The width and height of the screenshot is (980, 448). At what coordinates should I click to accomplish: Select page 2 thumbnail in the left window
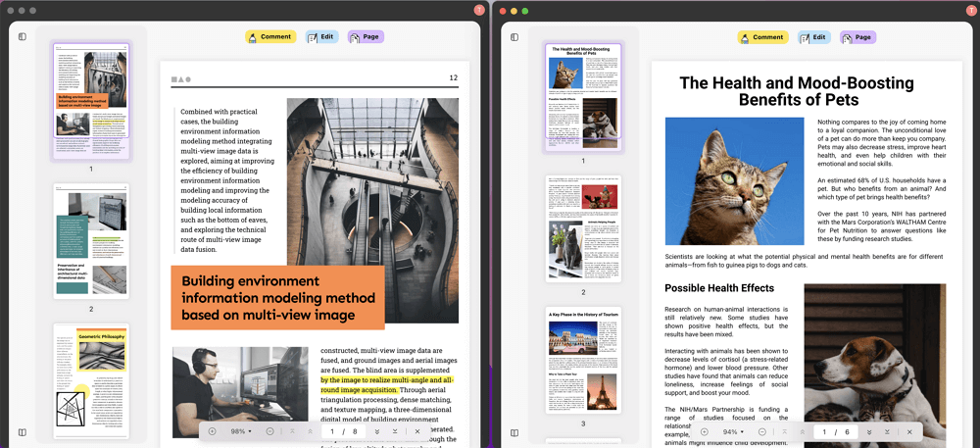point(91,241)
